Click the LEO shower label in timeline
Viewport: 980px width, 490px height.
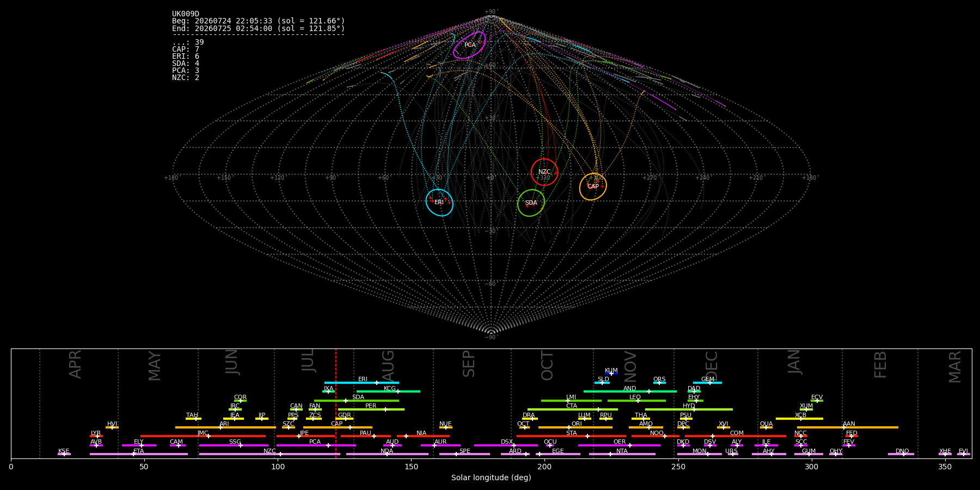click(635, 397)
